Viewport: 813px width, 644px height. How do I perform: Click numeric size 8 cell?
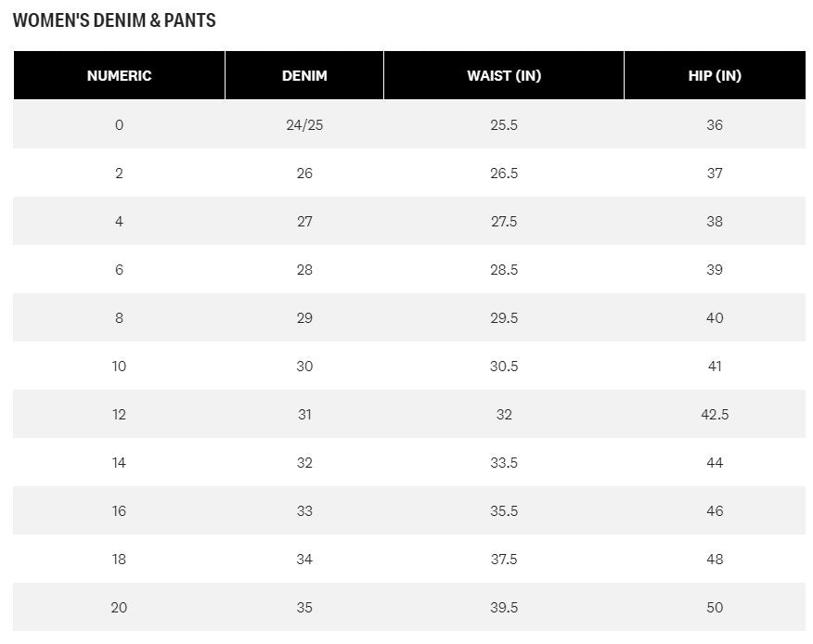[119, 318]
